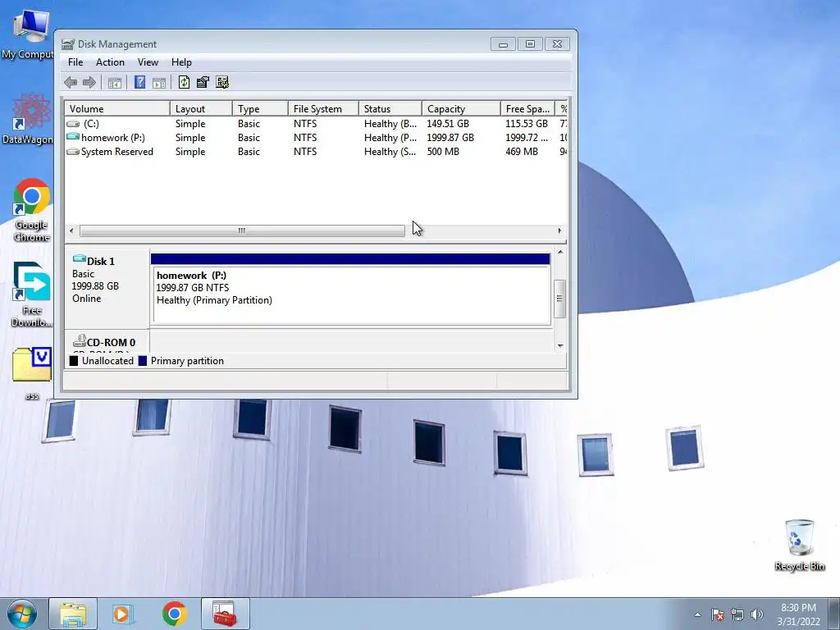840x630 pixels.
Task: Open the View menu
Action: click(148, 62)
